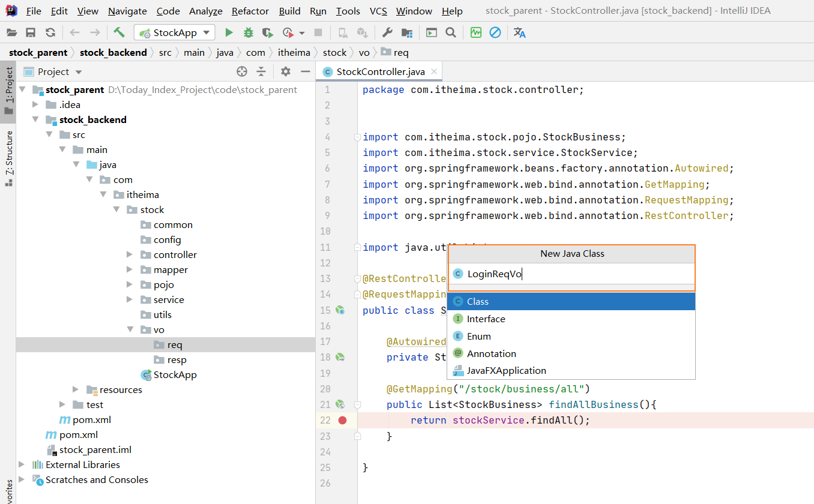Click the Forward navigation arrow

[95, 32]
